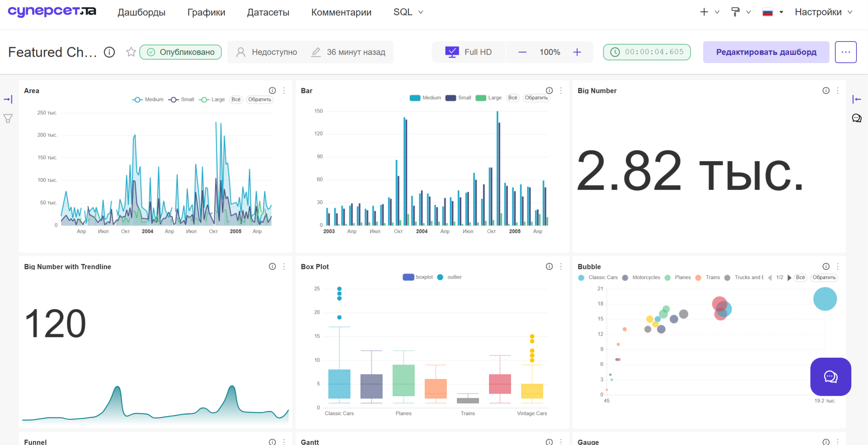Open the filter funnel icon

8,118
